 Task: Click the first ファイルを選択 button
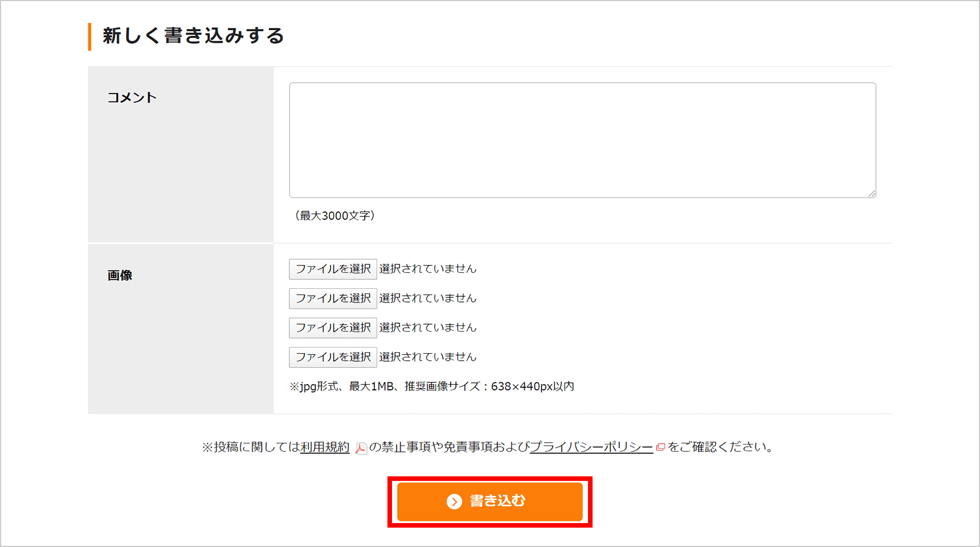[x=333, y=269]
